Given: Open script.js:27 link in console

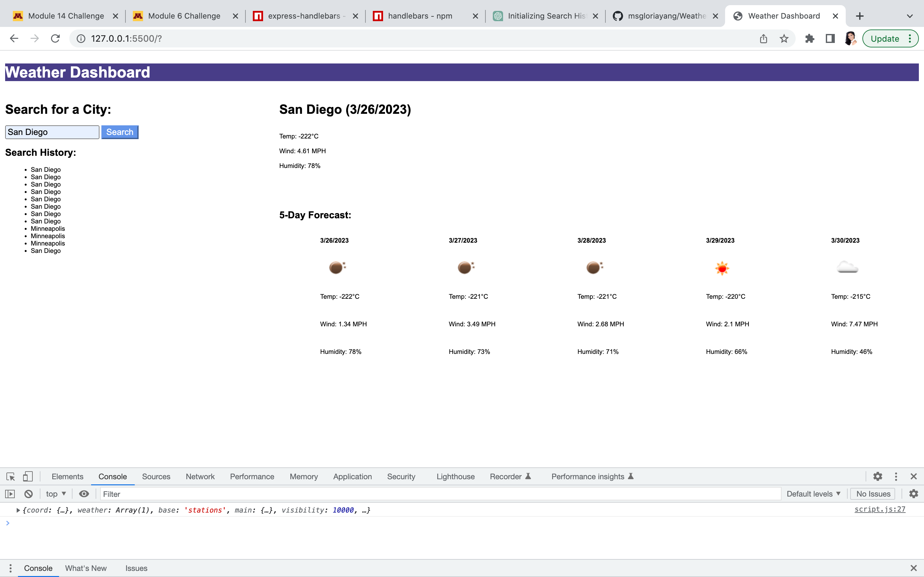Looking at the screenshot, I should [880, 509].
